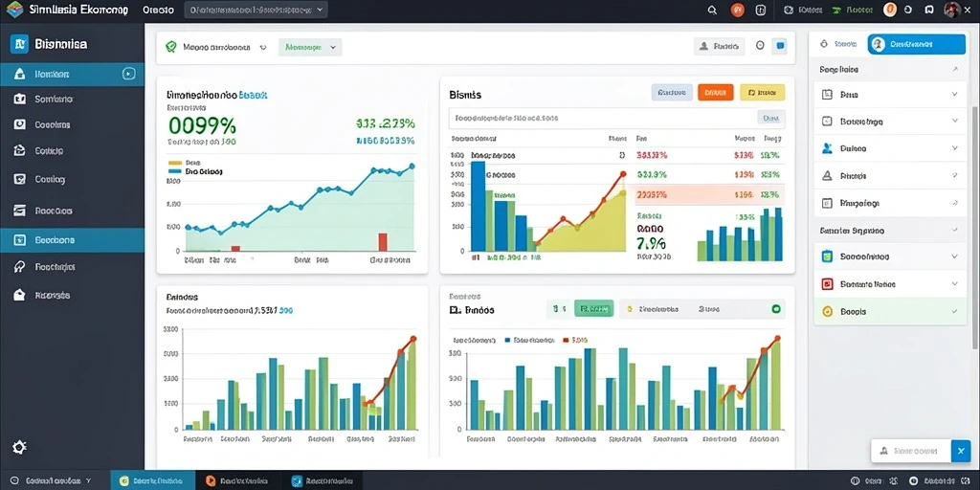Screen dimensions: 980x490
Task: Open the green dropdown in the main toolbar
Action: click(x=310, y=47)
